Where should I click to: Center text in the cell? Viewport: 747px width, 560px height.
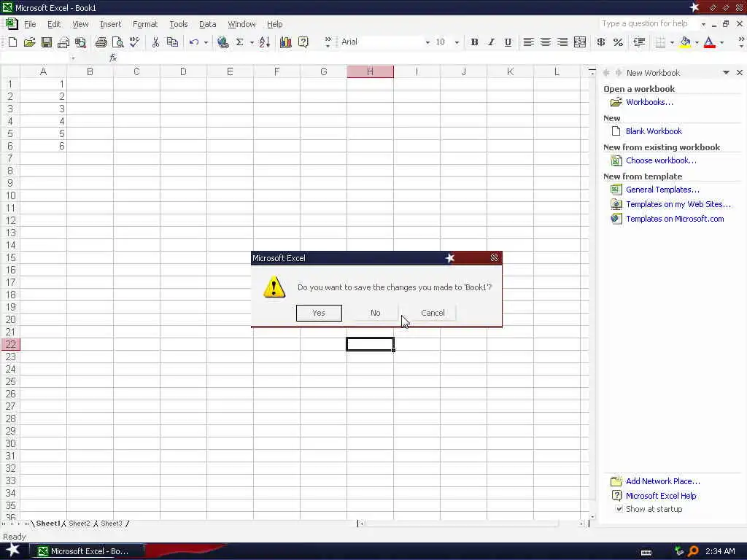pyautogui.click(x=546, y=42)
